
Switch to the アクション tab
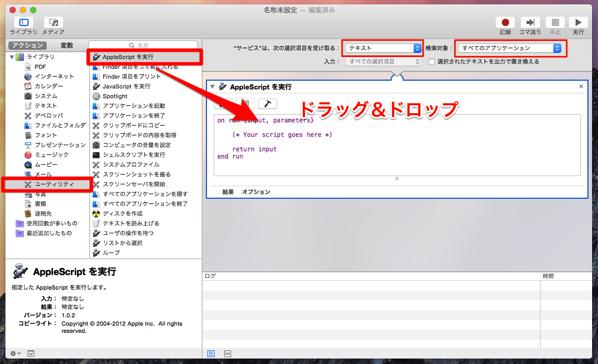pyautogui.click(x=27, y=45)
